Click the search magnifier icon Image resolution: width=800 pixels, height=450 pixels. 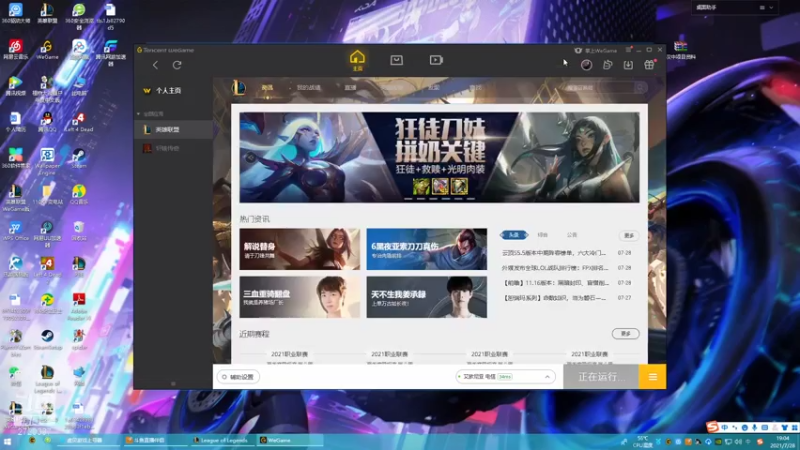click(x=640, y=88)
